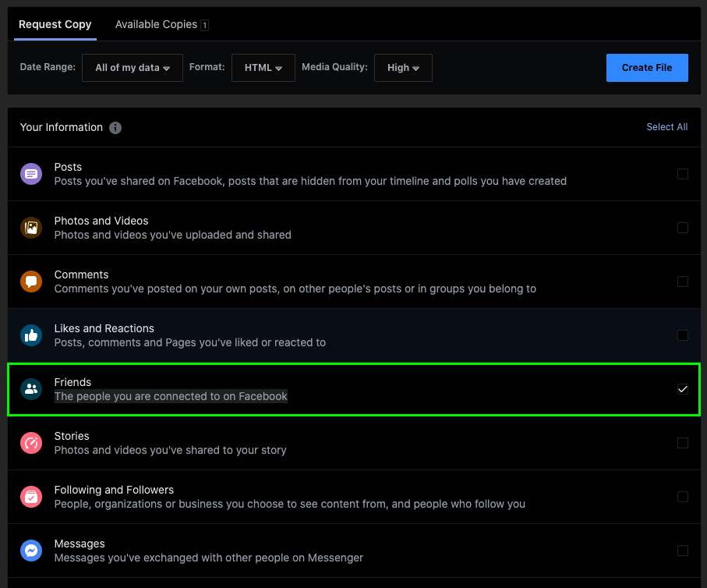Click the Friends people icon

point(31,389)
